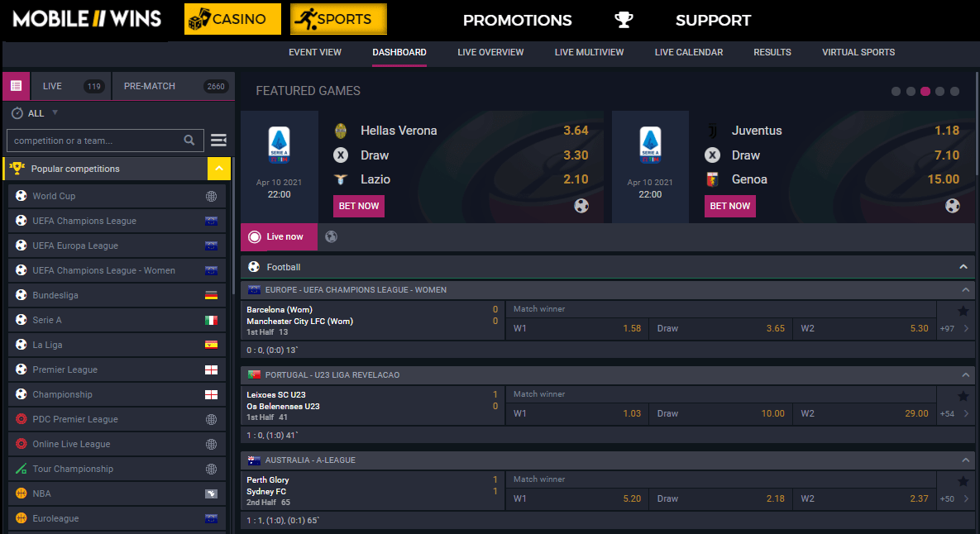The width and height of the screenshot is (980, 534).
Task: Open the Virtual Sports tab
Action: pyautogui.click(x=858, y=52)
